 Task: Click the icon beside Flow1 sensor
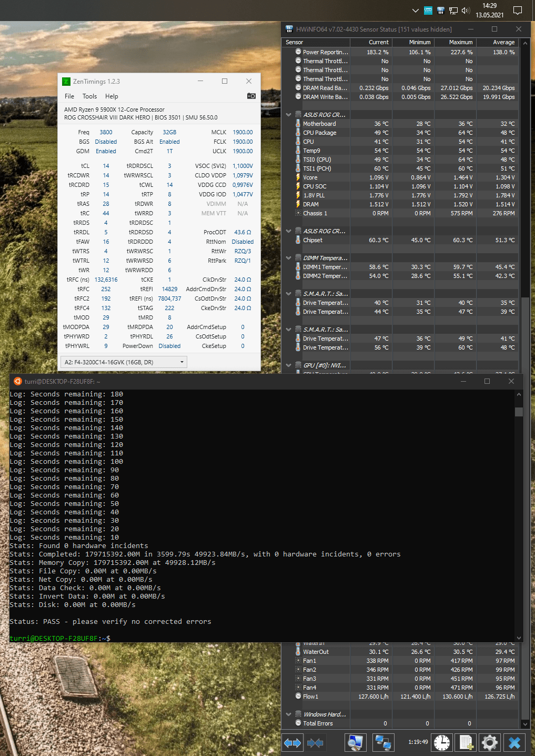tap(298, 697)
